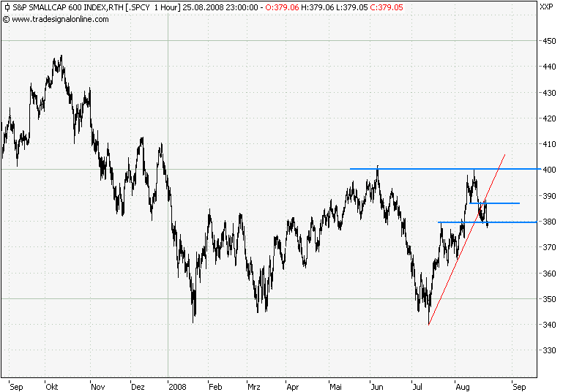Click the date stamp 25.08.2008 23:00:00
The width and height of the screenshot is (563, 392).
[x=220, y=7]
